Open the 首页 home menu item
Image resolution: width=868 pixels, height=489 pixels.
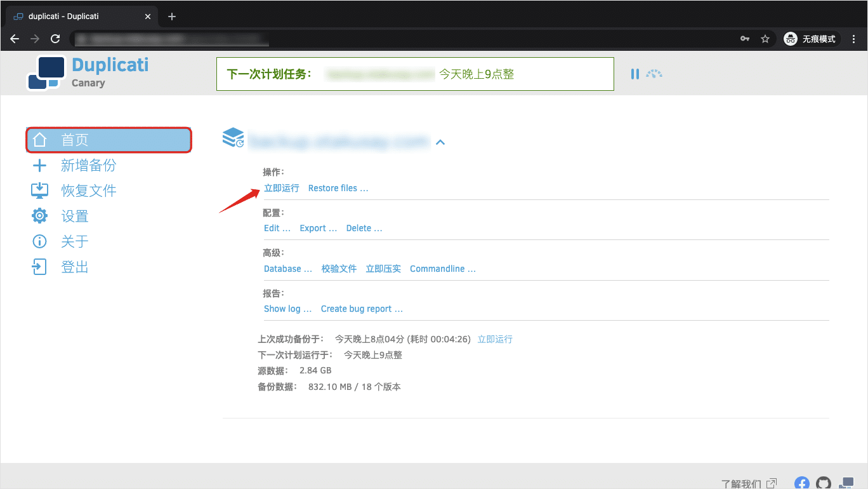(109, 140)
